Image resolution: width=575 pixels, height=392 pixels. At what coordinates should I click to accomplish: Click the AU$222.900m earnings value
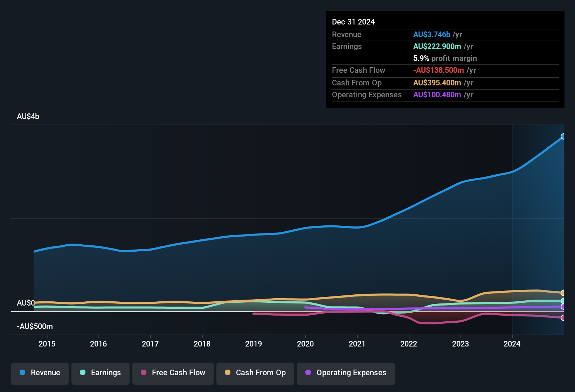pyautogui.click(x=437, y=47)
